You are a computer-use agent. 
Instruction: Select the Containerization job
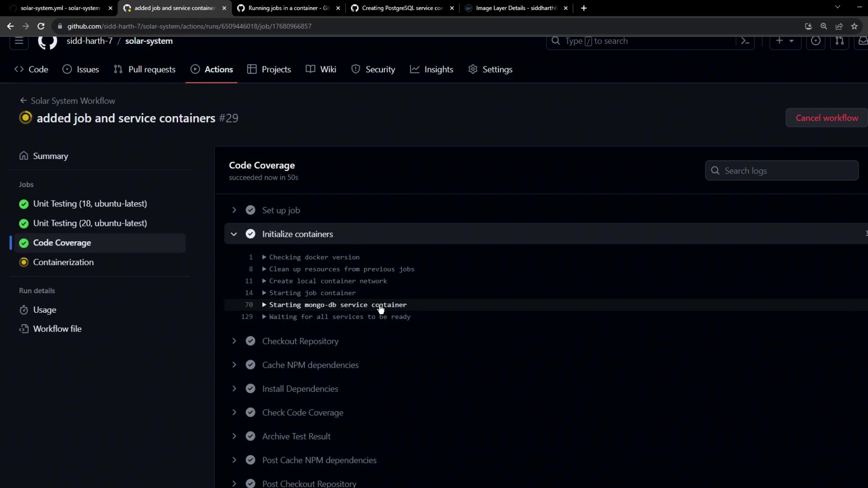(x=63, y=263)
